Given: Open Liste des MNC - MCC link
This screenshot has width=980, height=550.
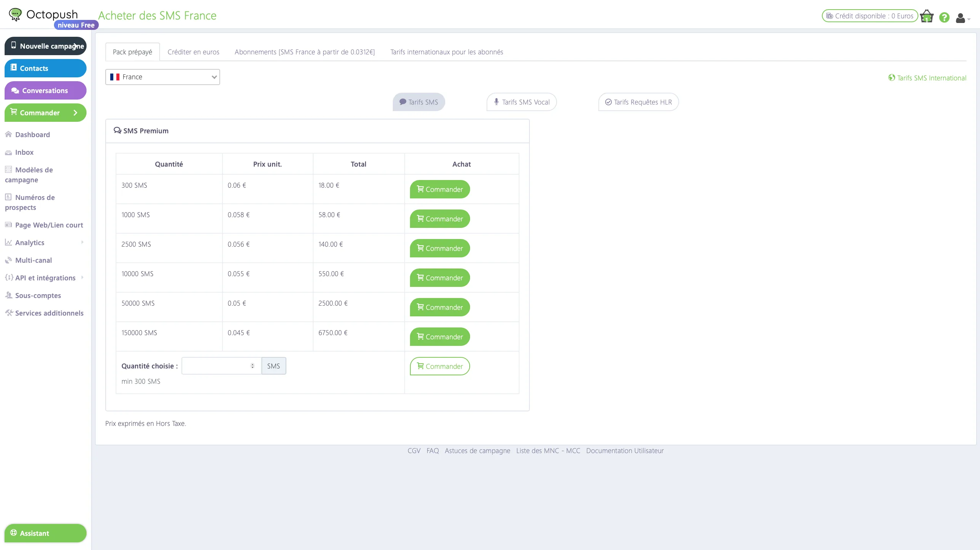Looking at the screenshot, I should [x=548, y=451].
